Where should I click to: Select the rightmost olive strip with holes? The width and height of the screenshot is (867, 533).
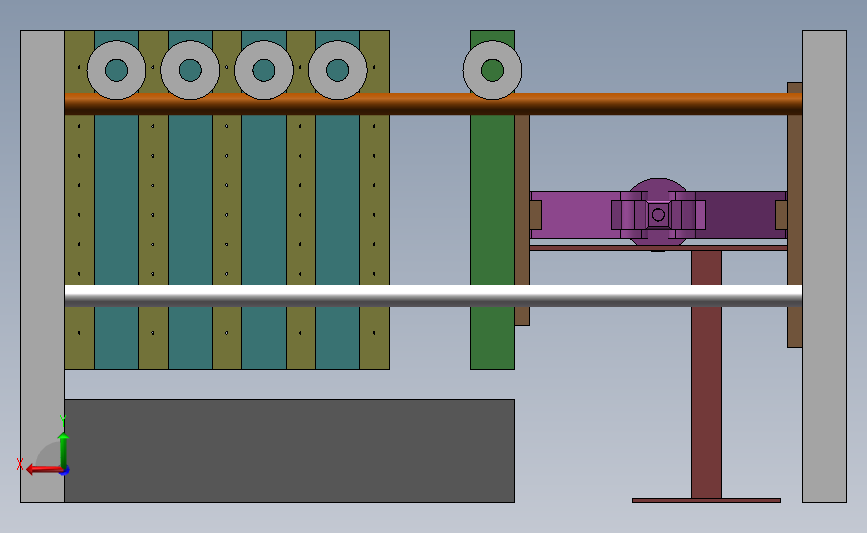[x=374, y=200]
